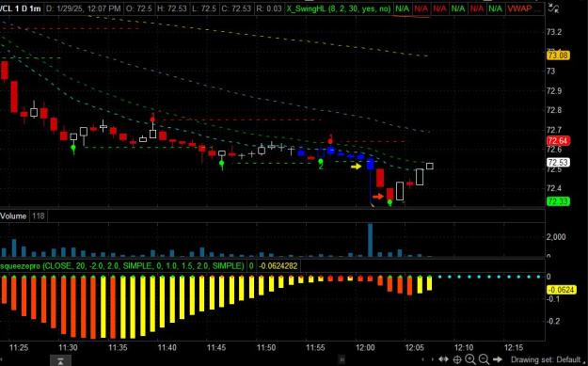Click the orange arrow marker near the low

(378, 197)
